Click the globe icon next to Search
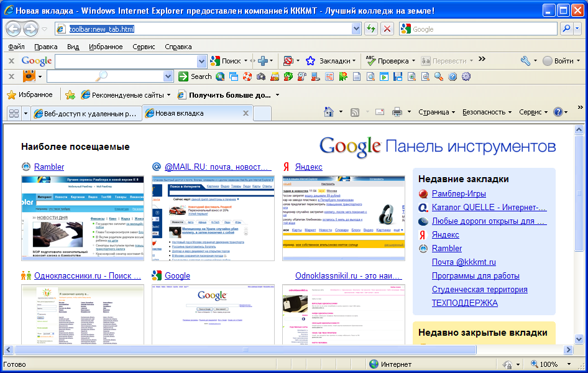Image resolution: width=588 pixels, height=373 pixels. click(220, 76)
